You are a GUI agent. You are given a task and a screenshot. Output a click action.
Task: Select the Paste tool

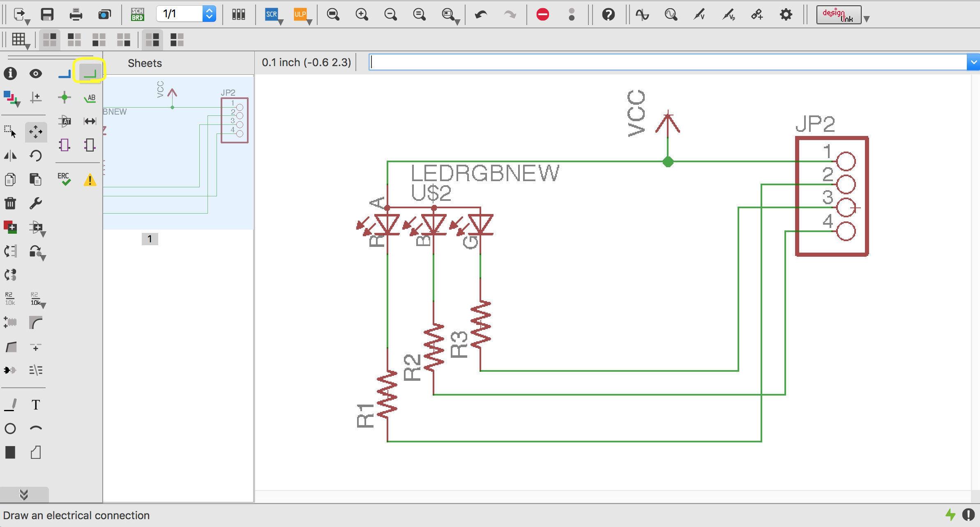36,180
